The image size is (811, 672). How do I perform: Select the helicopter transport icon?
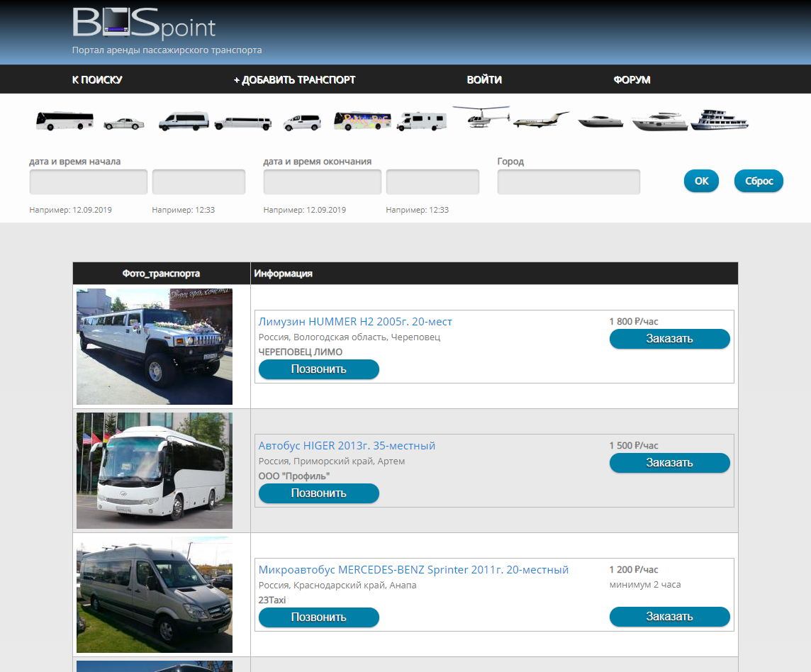coord(481,117)
